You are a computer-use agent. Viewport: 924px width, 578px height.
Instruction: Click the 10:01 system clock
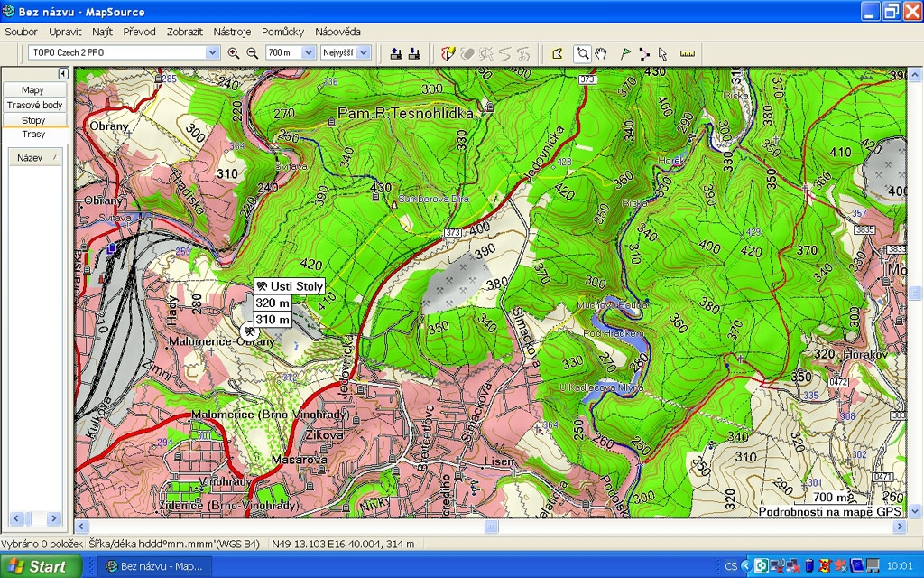click(900, 566)
